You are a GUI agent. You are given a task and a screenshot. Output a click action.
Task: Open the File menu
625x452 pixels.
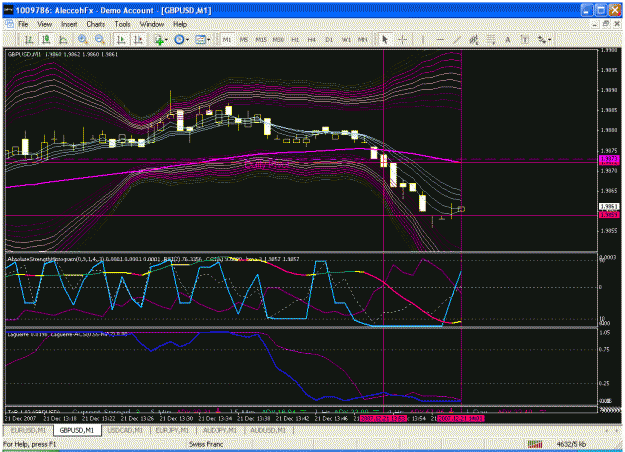(x=23, y=24)
